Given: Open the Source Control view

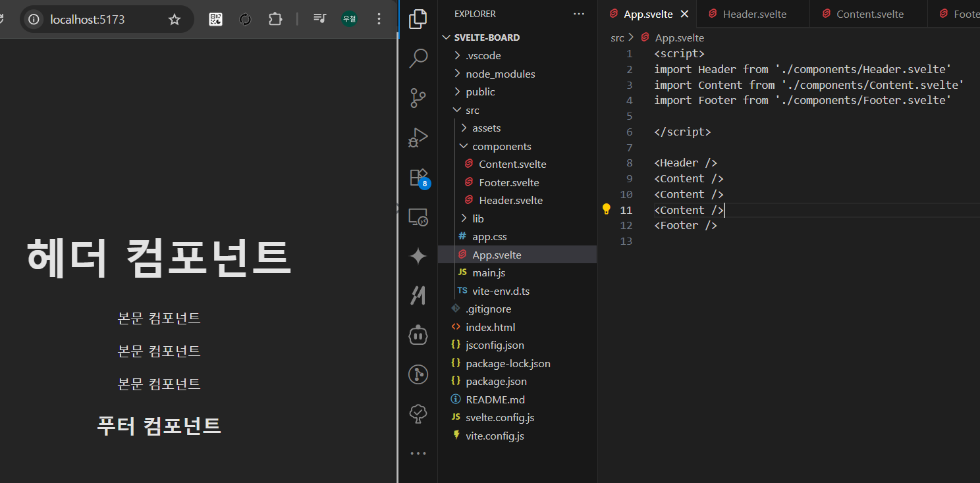Looking at the screenshot, I should (418, 98).
